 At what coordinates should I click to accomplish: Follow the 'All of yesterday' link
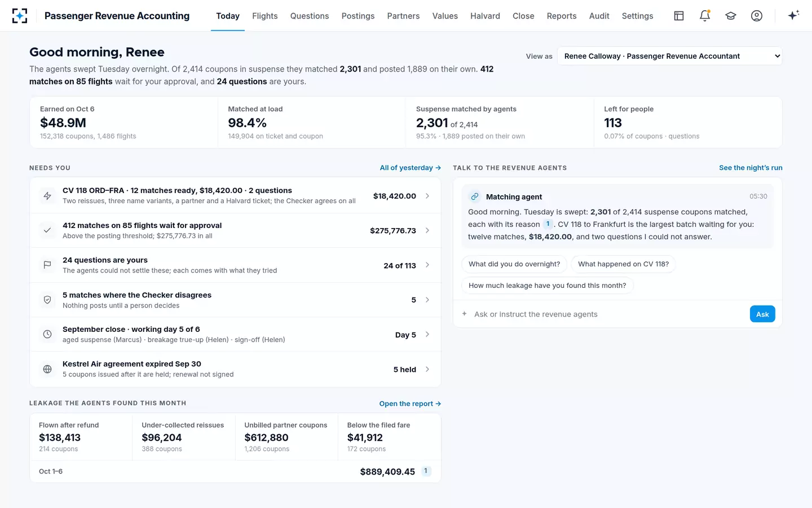tap(411, 168)
